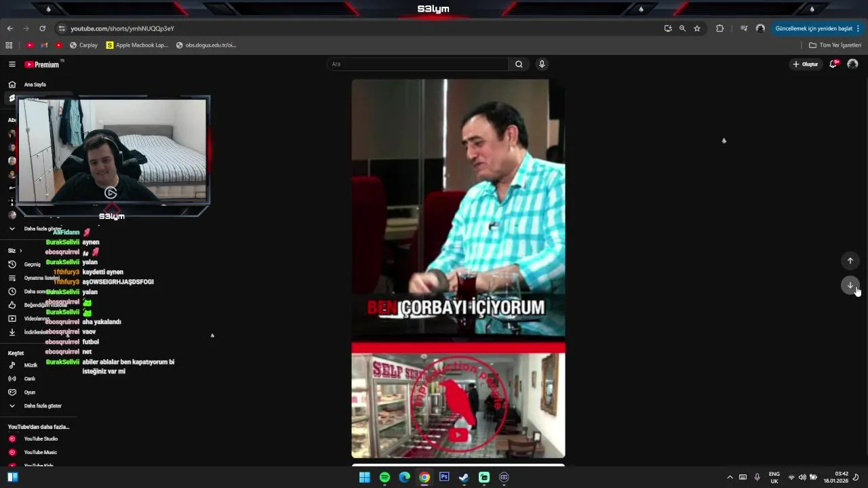Click the address bar URL youtube.com/shorts

point(123,28)
